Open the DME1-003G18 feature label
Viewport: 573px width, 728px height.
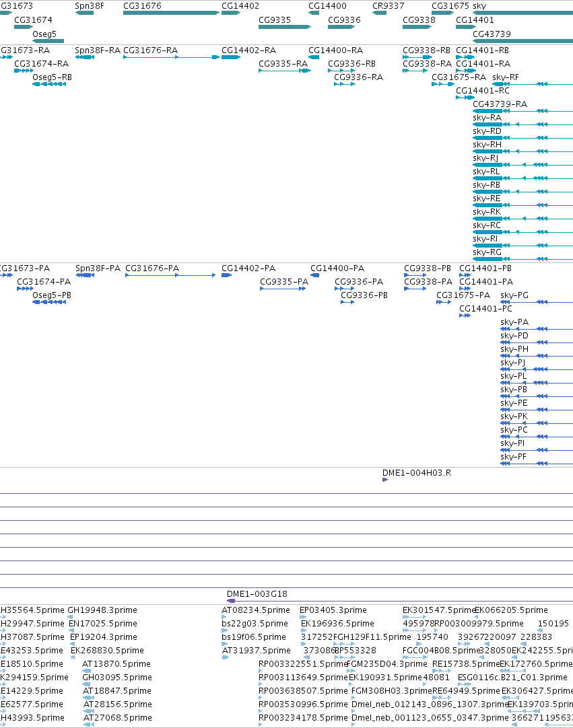[257, 594]
